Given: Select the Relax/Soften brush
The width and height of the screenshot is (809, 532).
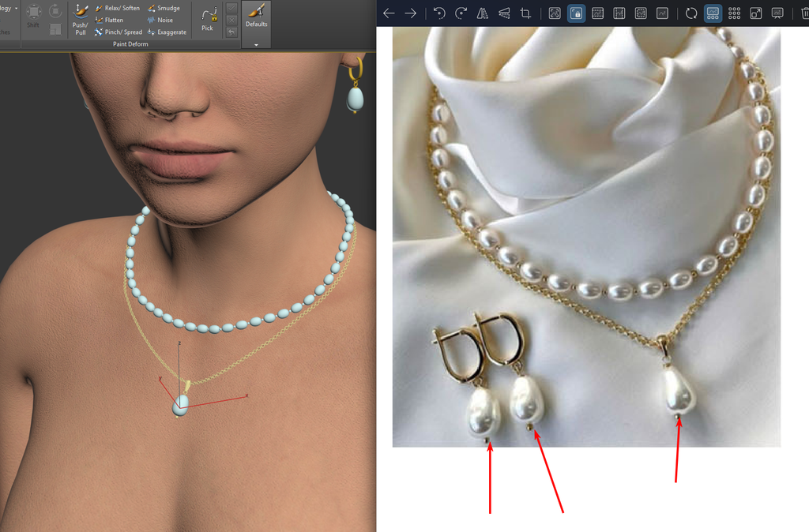Looking at the screenshot, I should (x=117, y=8).
